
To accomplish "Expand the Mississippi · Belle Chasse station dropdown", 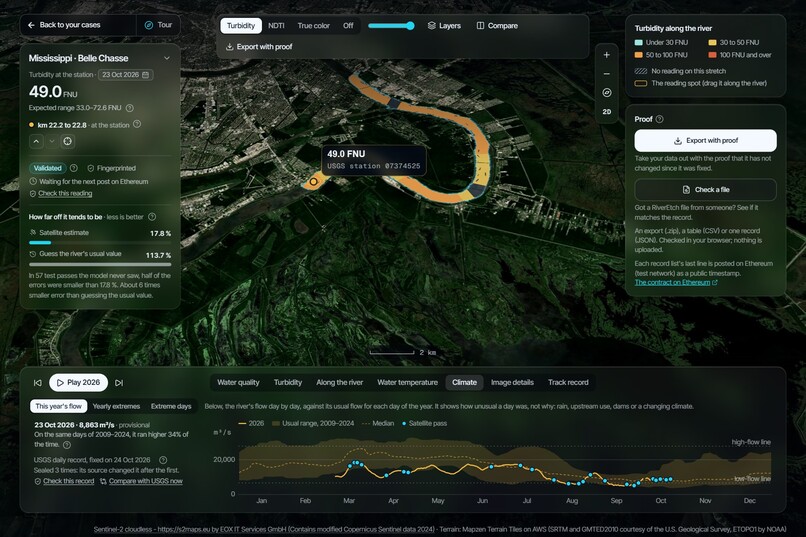I will click(167, 58).
